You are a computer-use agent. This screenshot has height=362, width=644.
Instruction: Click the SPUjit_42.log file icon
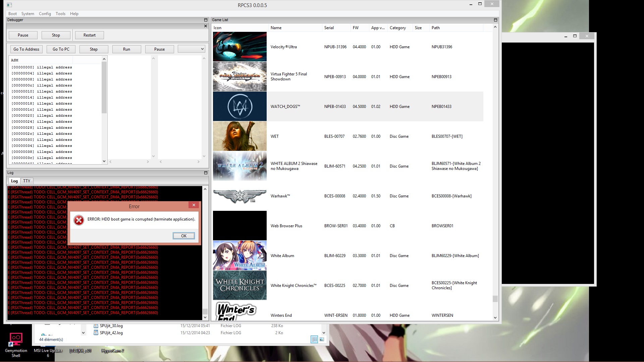[x=96, y=333]
